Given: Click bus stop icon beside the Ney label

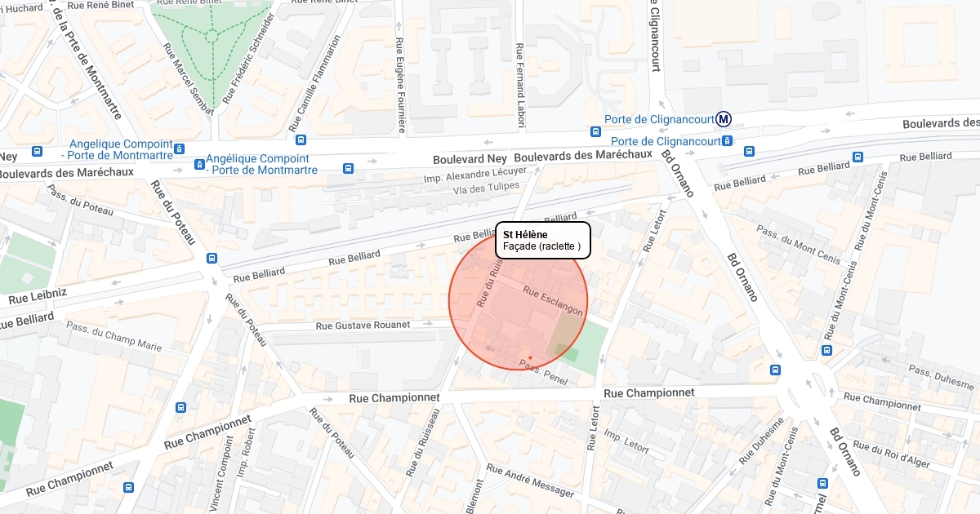Looking at the screenshot, I should pyautogui.click(x=37, y=152).
